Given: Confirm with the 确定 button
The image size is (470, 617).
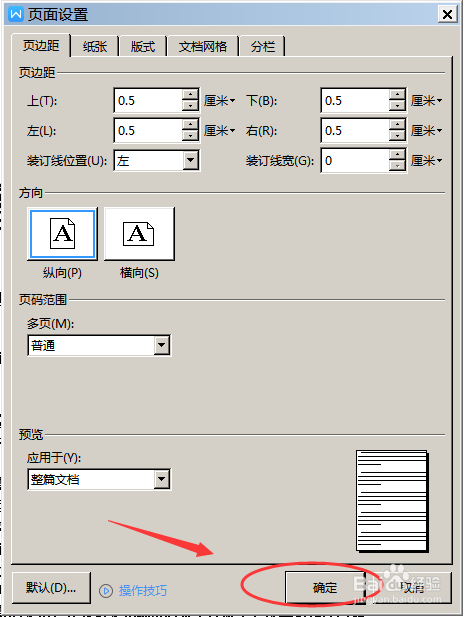Looking at the screenshot, I should 325,588.
